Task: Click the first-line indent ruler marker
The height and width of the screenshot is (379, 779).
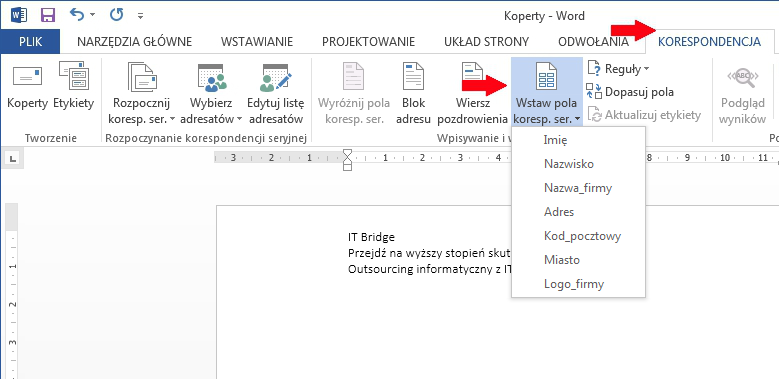Action: tap(347, 154)
